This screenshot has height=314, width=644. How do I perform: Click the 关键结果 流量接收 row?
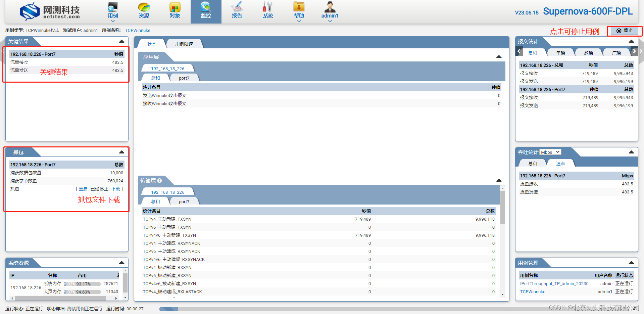click(x=67, y=62)
